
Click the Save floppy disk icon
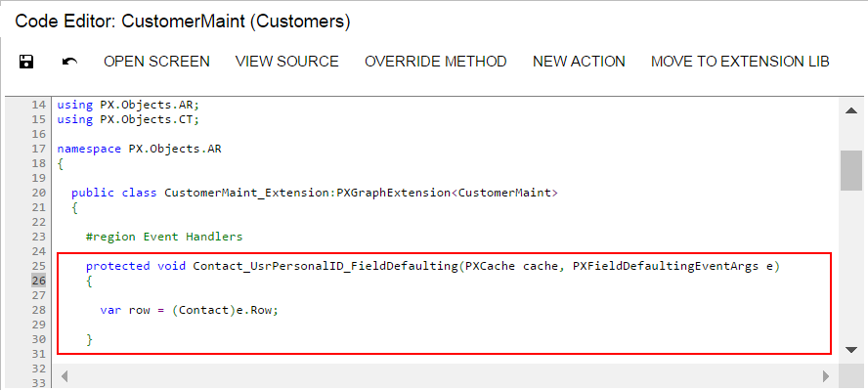coord(26,62)
